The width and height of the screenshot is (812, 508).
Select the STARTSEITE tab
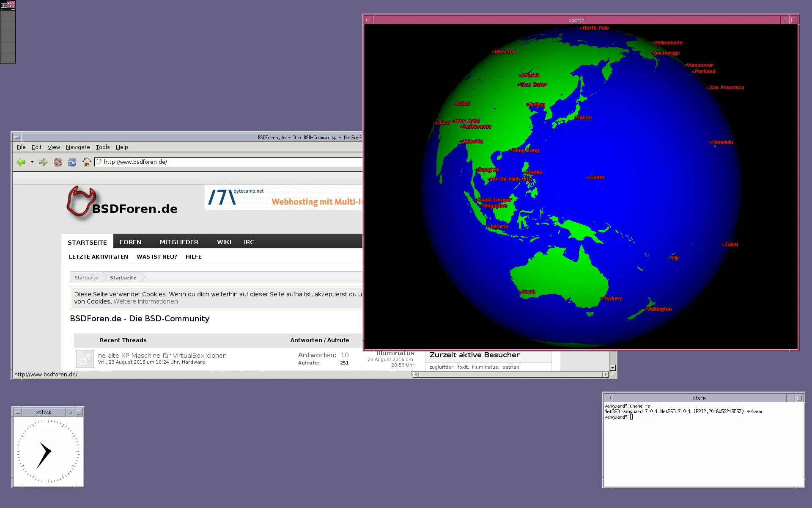(87, 242)
